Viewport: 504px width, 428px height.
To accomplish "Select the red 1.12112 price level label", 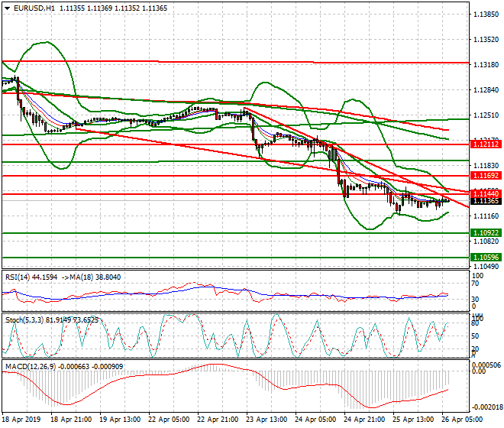I will click(x=486, y=144).
